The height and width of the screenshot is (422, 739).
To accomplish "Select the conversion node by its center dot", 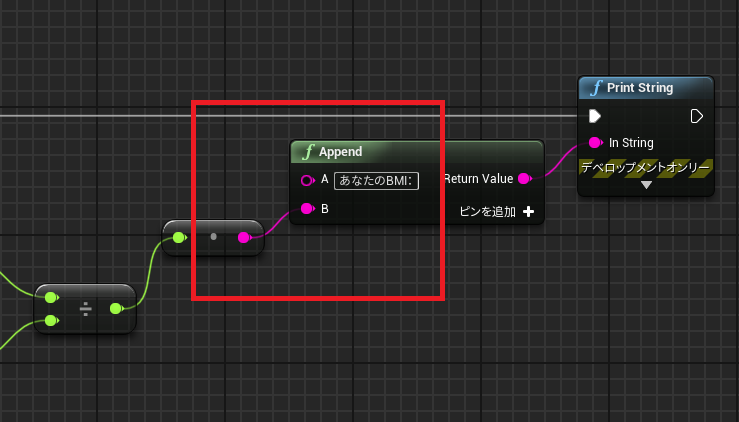I will (213, 237).
